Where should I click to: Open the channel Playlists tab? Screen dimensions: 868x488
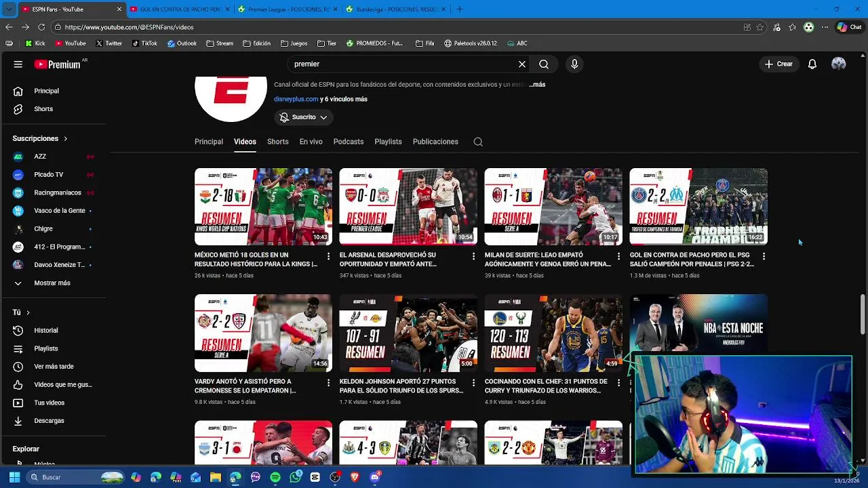388,142
